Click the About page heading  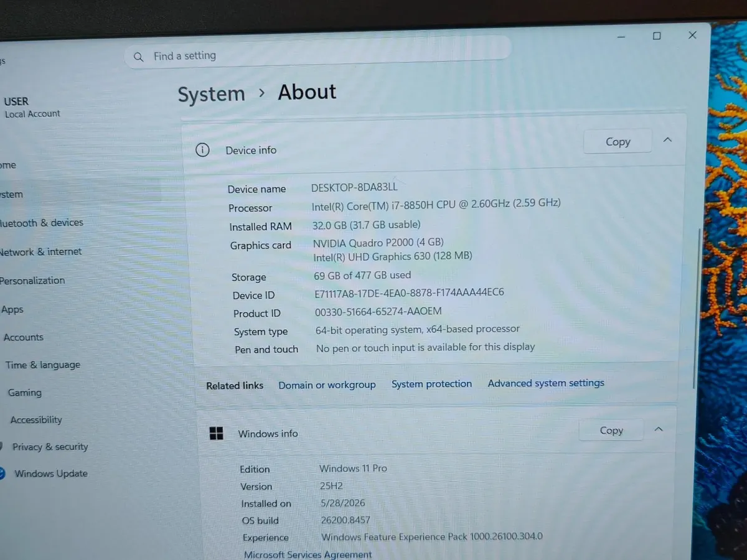pyautogui.click(x=307, y=92)
